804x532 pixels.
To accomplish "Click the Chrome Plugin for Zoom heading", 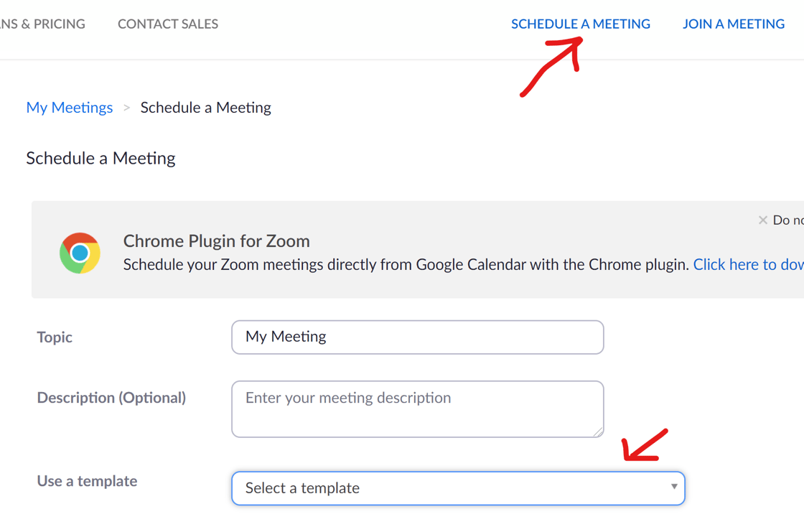I will 216,241.
